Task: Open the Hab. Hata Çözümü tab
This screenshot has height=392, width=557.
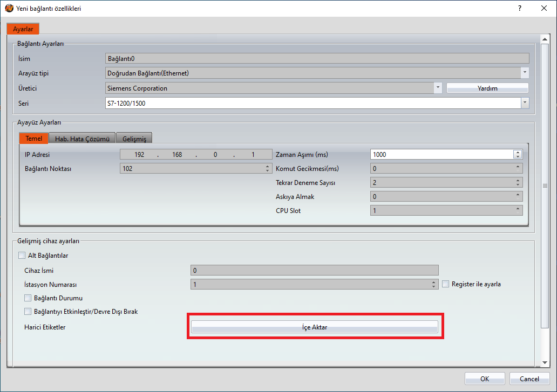Action: point(81,138)
